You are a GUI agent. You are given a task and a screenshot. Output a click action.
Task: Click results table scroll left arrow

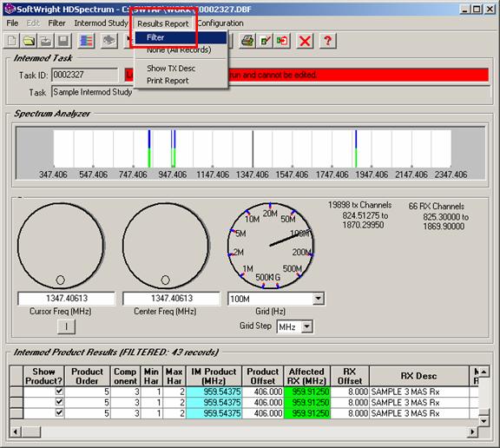coord(16,432)
